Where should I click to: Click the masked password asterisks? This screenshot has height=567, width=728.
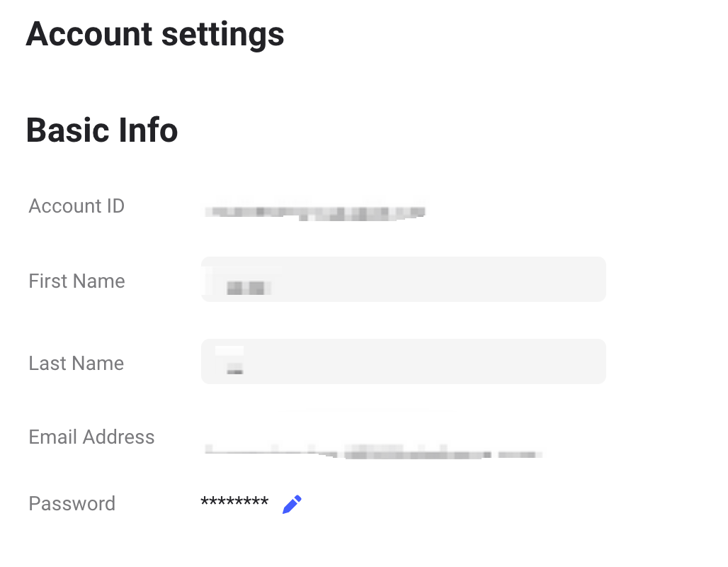234,502
